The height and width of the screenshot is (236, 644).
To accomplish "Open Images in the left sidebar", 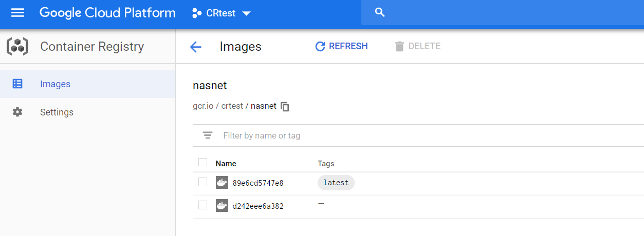I will 55,84.
